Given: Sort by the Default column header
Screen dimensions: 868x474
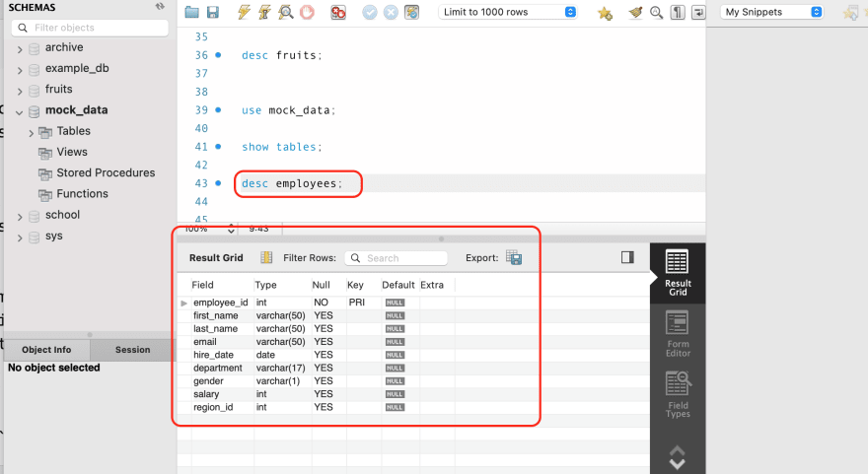Looking at the screenshot, I should coord(399,285).
